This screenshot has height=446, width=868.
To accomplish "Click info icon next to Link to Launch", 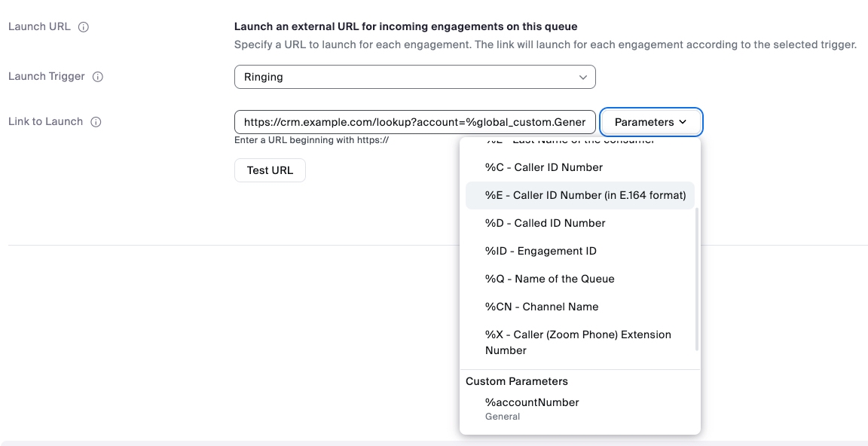I will click(x=96, y=122).
